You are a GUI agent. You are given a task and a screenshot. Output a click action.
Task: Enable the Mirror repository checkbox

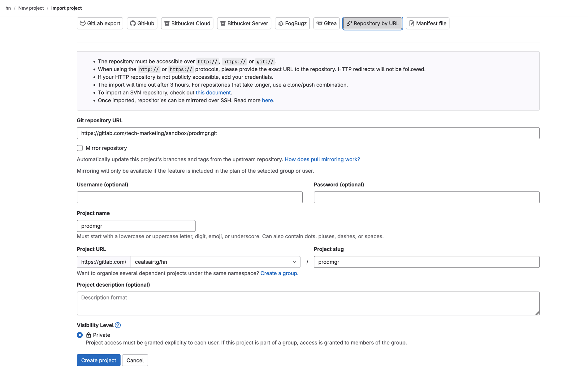pyautogui.click(x=80, y=148)
